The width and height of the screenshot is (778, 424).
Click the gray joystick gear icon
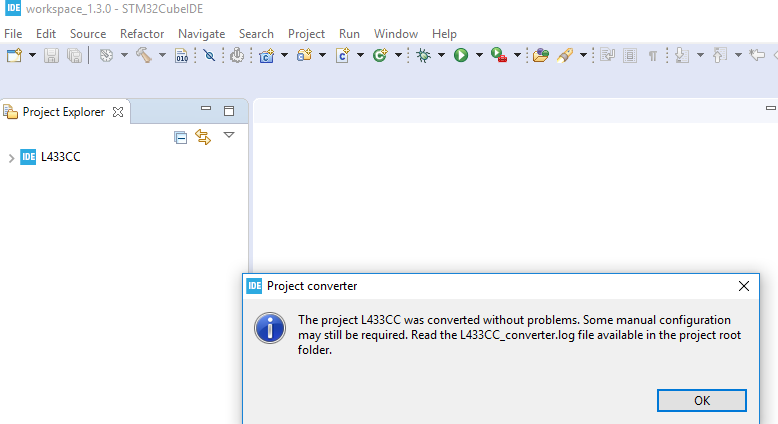pyautogui.click(x=237, y=55)
